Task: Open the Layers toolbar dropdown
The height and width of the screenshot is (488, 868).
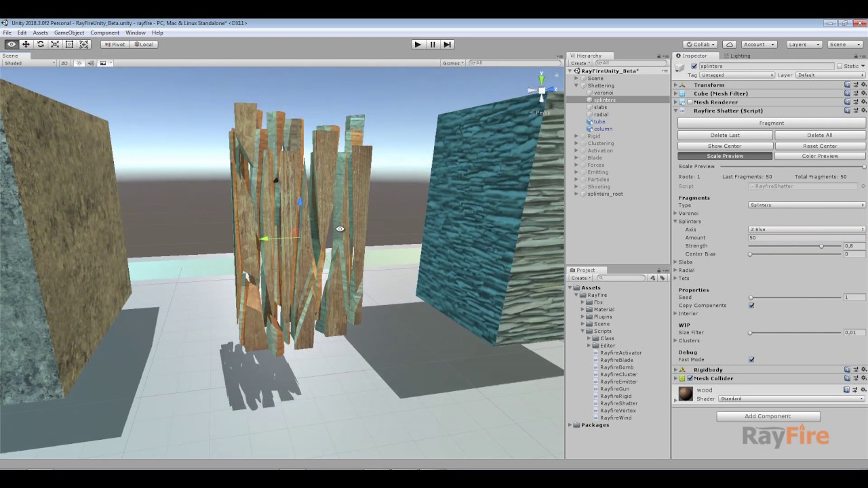Action: [x=804, y=44]
